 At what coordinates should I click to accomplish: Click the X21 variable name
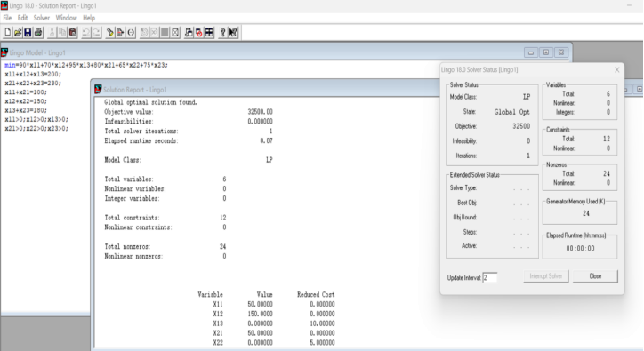[x=218, y=333]
